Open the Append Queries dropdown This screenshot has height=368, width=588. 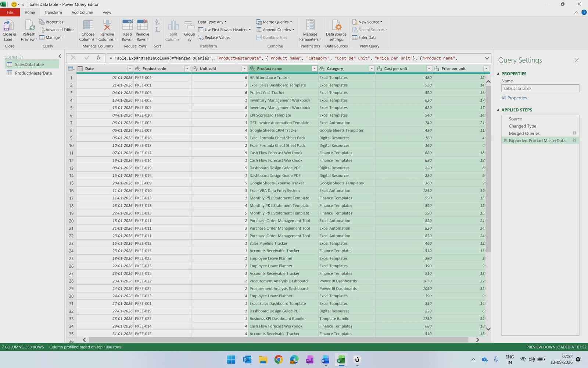(x=275, y=30)
